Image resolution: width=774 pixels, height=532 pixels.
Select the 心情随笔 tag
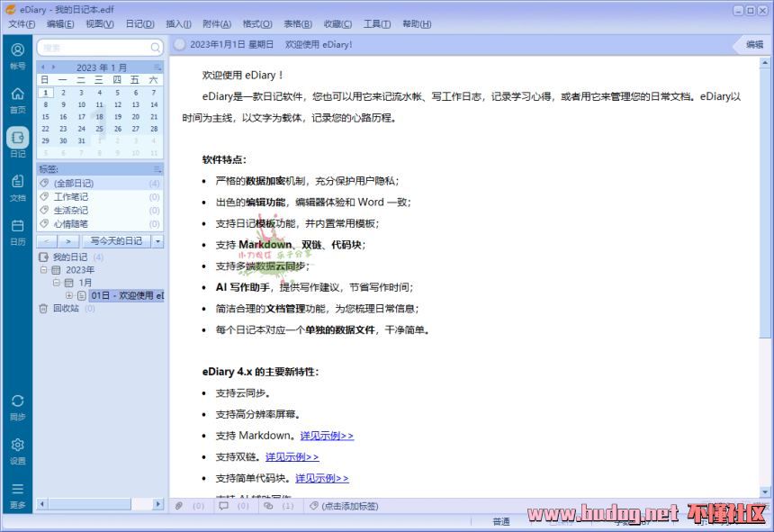pos(100,223)
